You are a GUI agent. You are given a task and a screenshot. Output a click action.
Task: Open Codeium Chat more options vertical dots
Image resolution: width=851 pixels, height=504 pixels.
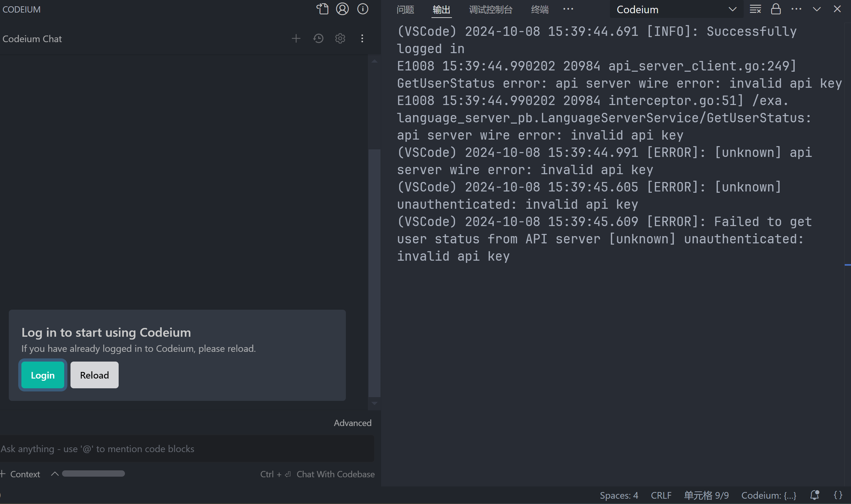coord(362,39)
